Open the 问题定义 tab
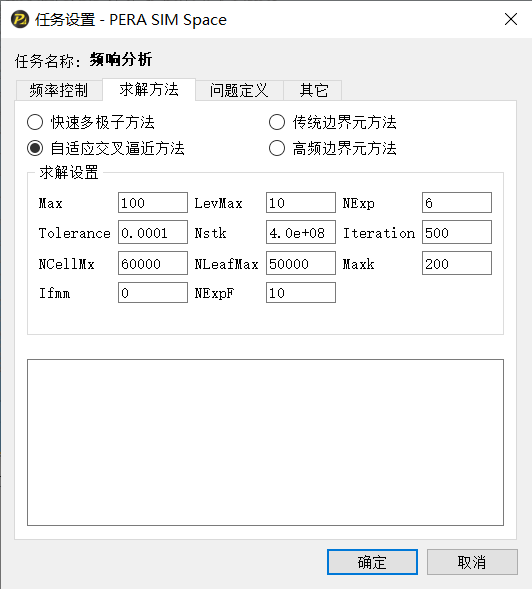 239,91
